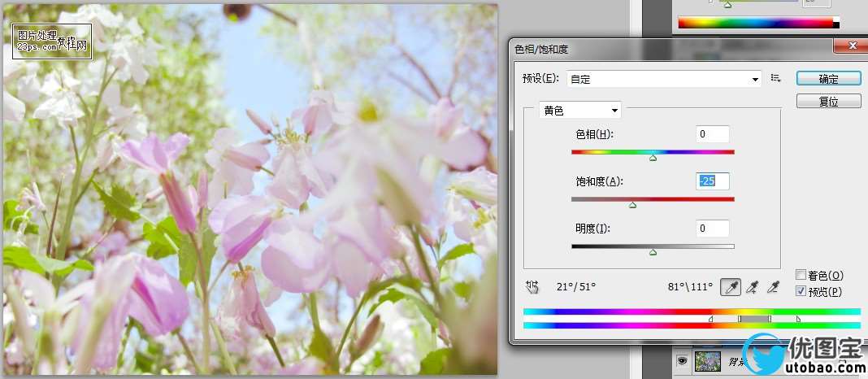Click the 色相 hue slider handle

tap(653, 158)
